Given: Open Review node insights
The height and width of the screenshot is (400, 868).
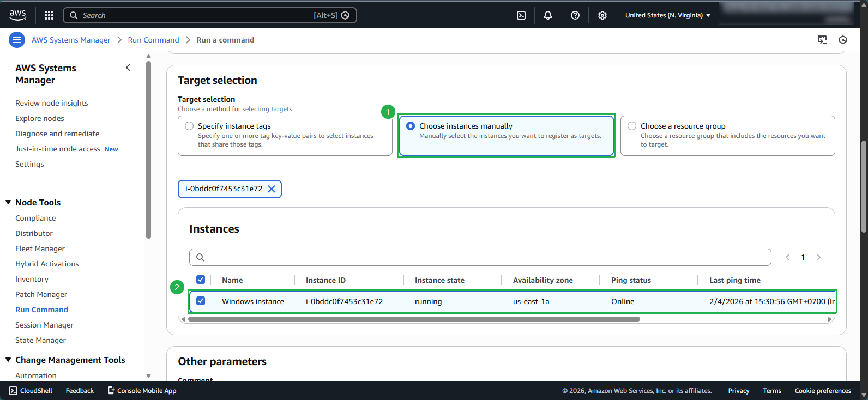Looking at the screenshot, I should tap(52, 103).
